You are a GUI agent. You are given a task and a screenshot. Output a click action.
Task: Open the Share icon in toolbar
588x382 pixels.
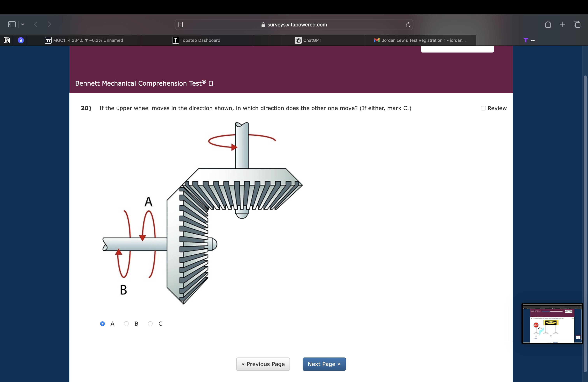pyautogui.click(x=548, y=24)
